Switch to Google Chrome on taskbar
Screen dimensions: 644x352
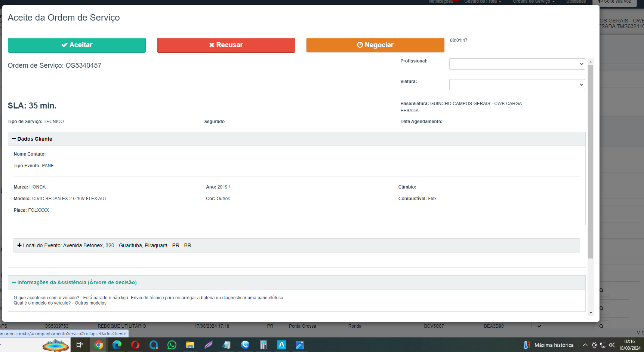pyautogui.click(x=99, y=345)
